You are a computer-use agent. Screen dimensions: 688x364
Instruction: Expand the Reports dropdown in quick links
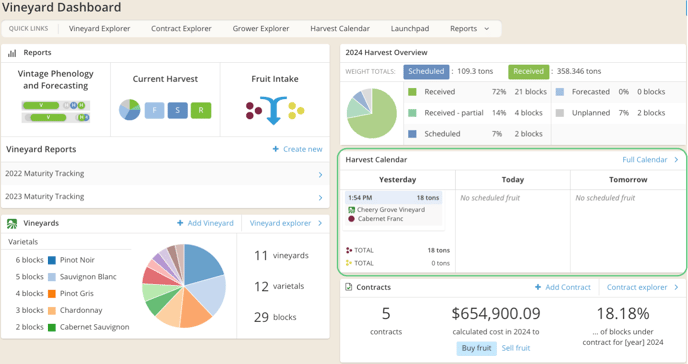(x=469, y=29)
